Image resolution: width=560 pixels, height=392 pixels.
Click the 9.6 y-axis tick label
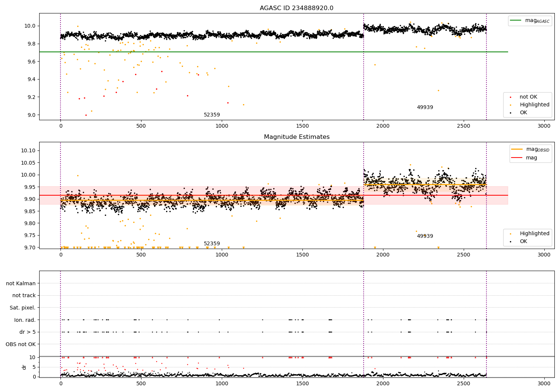pos(31,62)
